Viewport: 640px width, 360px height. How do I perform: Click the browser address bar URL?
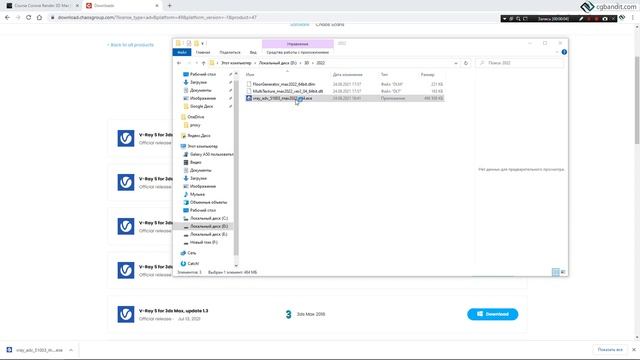coord(157,18)
